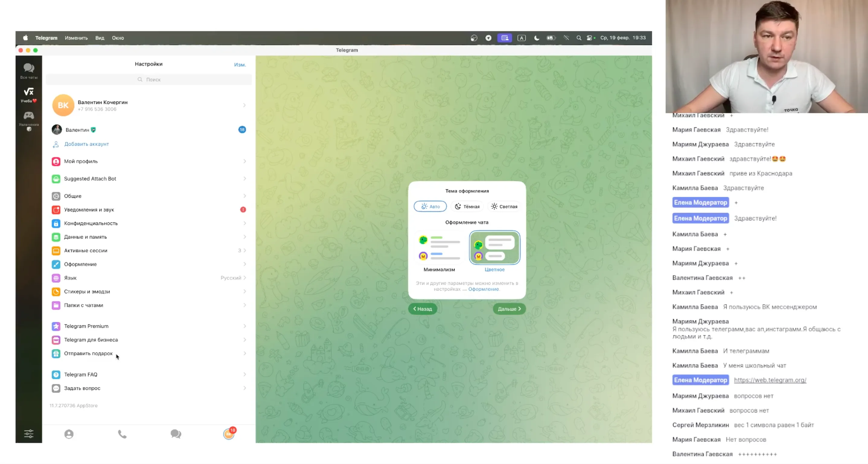The image size is (868, 464).
Task: Open the Валентин Кочергин profile chevron
Action: [x=244, y=105]
